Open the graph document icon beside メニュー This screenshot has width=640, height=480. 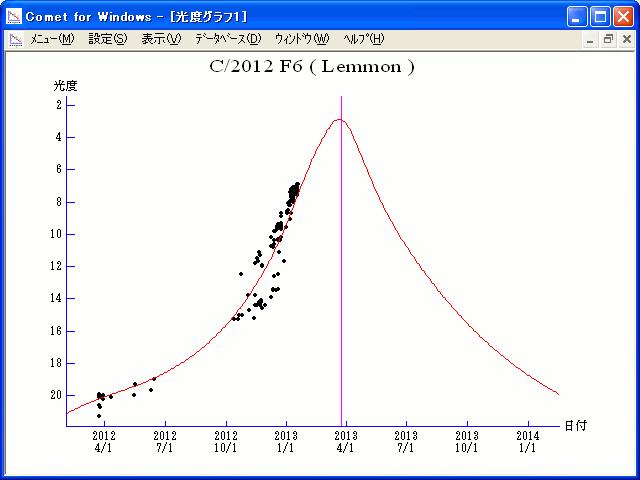click(15, 40)
